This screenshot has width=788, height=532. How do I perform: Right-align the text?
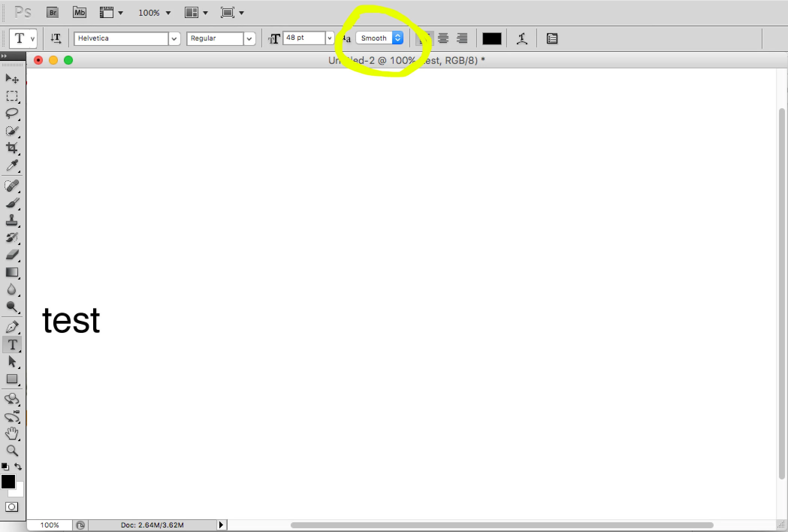[x=462, y=38]
